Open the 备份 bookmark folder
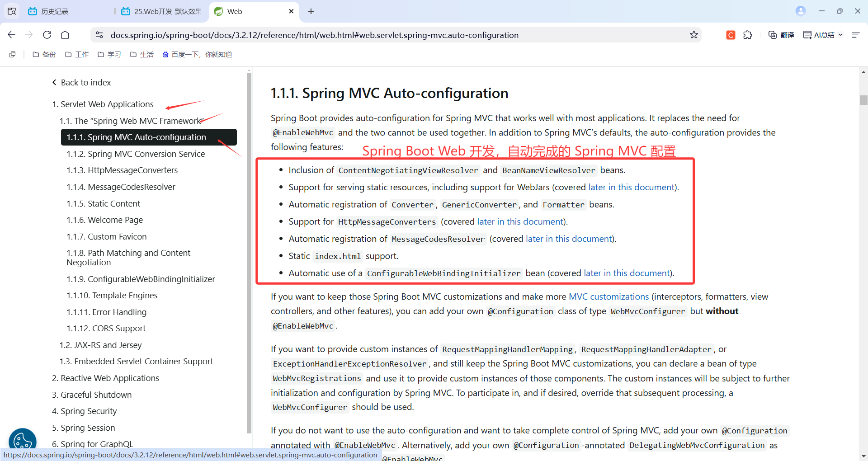Image resolution: width=868 pixels, height=461 pixels. tap(44, 54)
